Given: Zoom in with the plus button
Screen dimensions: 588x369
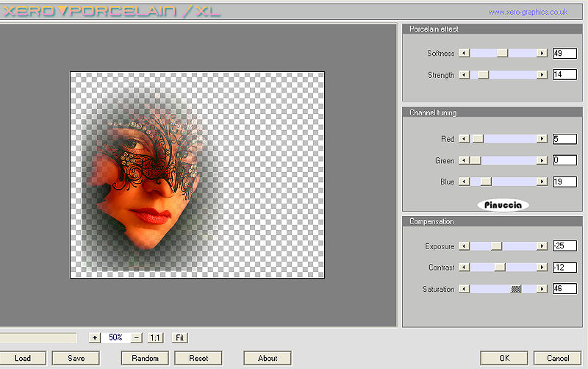Looking at the screenshot, I should (x=95, y=338).
